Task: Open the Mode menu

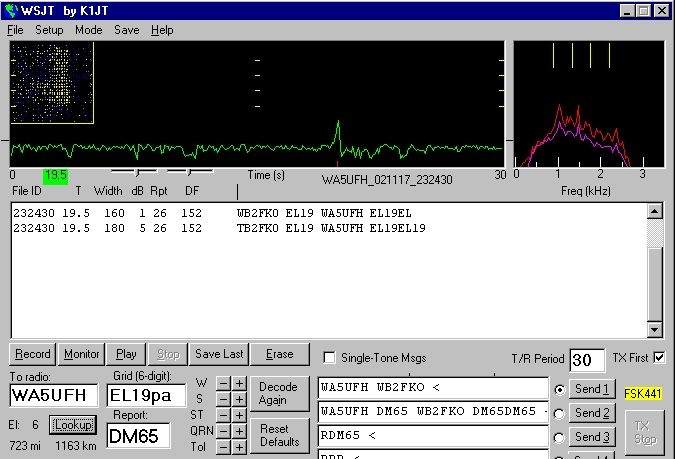Action: pyautogui.click(x=88, y=30)
